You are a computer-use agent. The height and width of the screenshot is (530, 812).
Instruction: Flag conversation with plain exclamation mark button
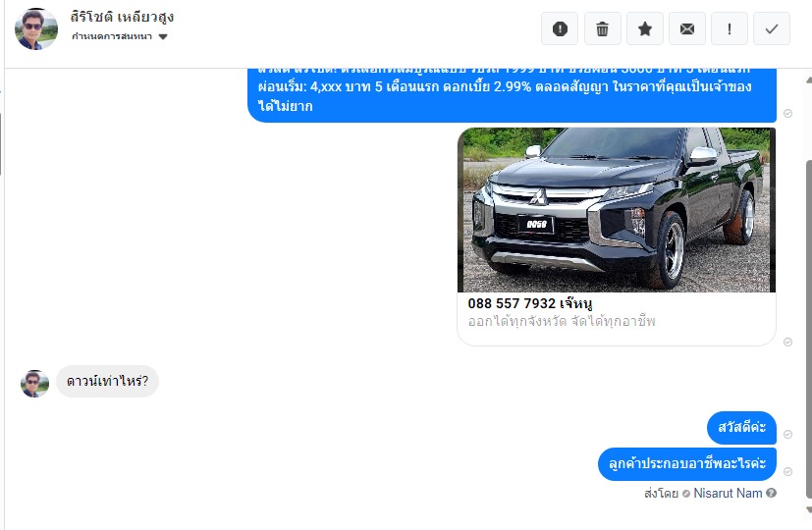730,29
